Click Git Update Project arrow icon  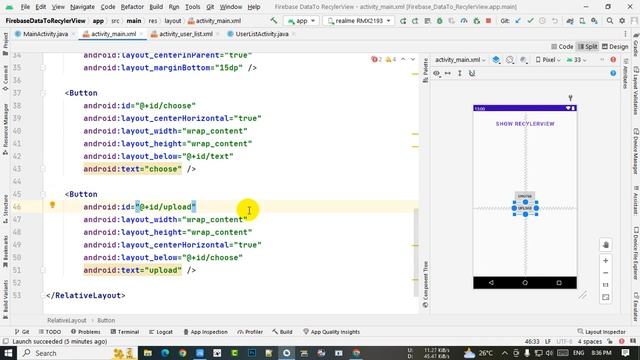pyautogui.click(x=518, y=21)
